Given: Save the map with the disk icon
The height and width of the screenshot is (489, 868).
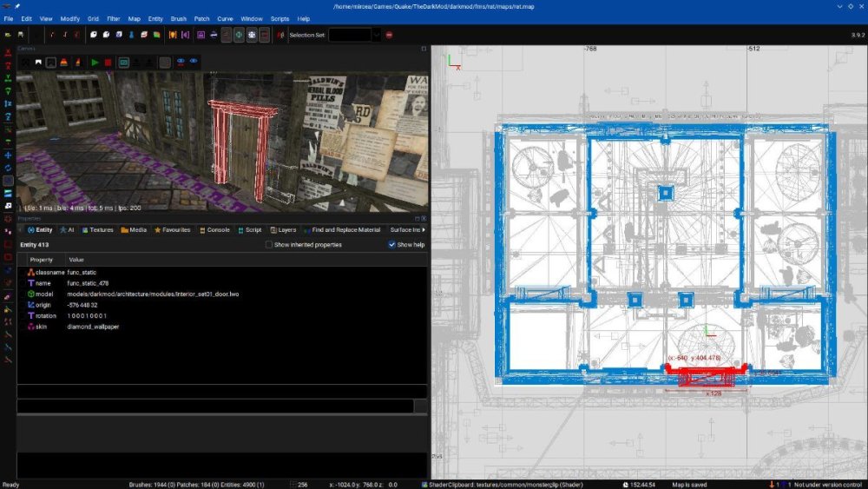Looking at the screenshot, I should tap(21, 35).
